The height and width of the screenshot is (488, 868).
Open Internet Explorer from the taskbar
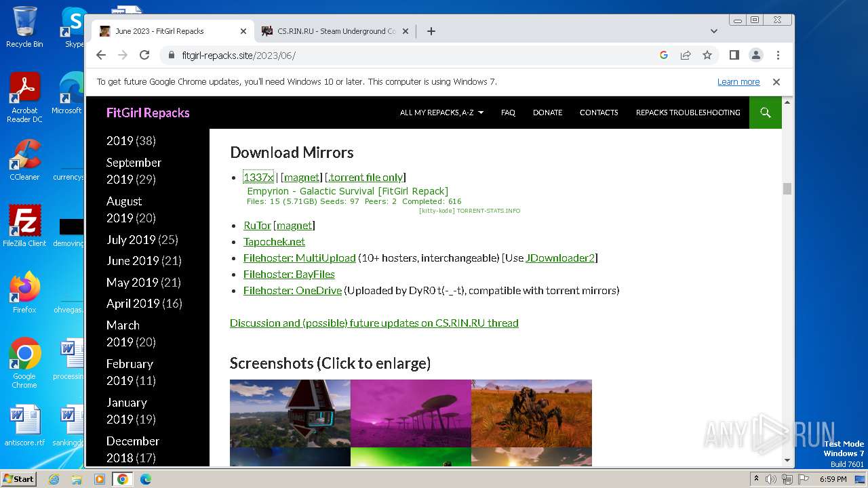54,479
